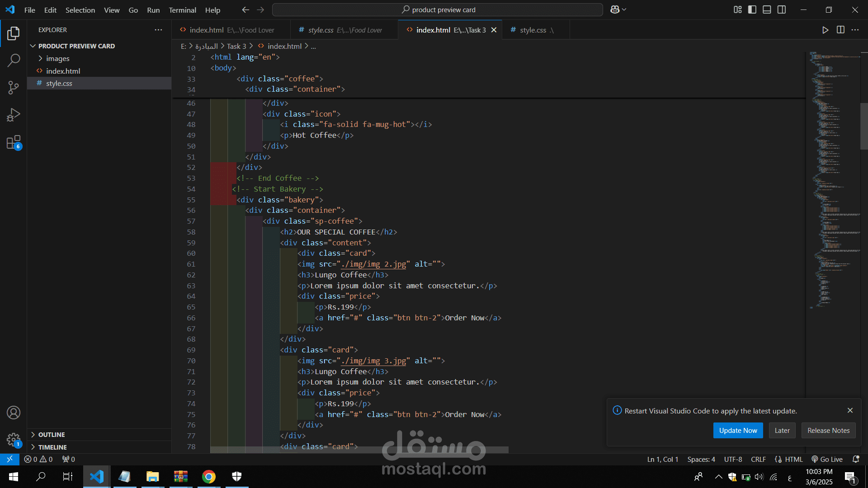Open Run and Debug view

pyautogui.click(x=14, y=115)
